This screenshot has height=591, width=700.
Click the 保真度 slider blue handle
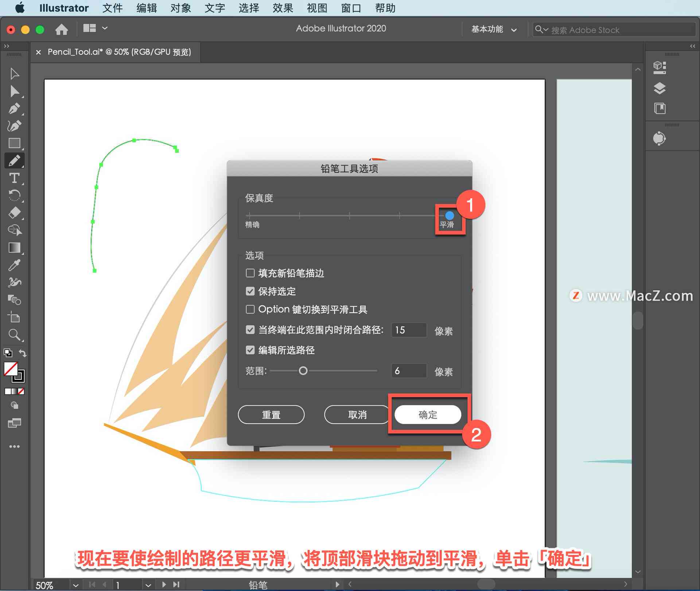click(x=450, y=215)
